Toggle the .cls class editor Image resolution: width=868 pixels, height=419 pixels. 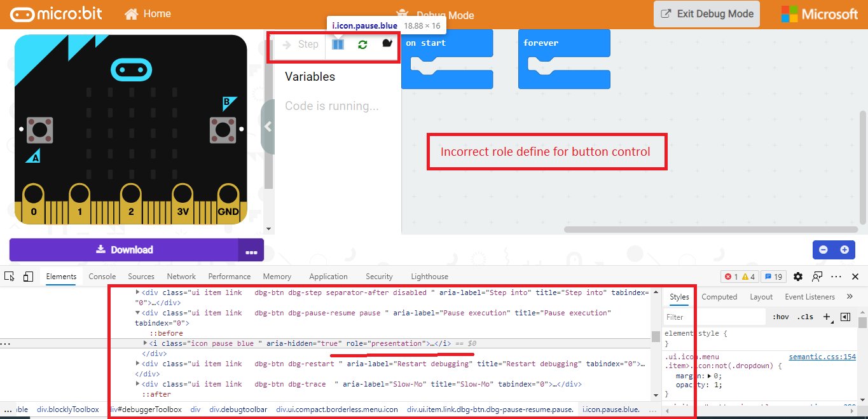tap(805, 316)
